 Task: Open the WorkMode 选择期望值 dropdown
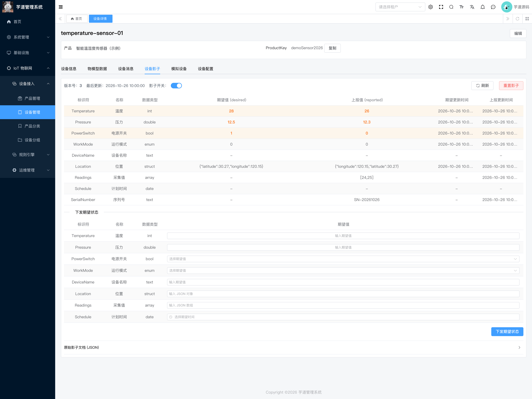343,271
